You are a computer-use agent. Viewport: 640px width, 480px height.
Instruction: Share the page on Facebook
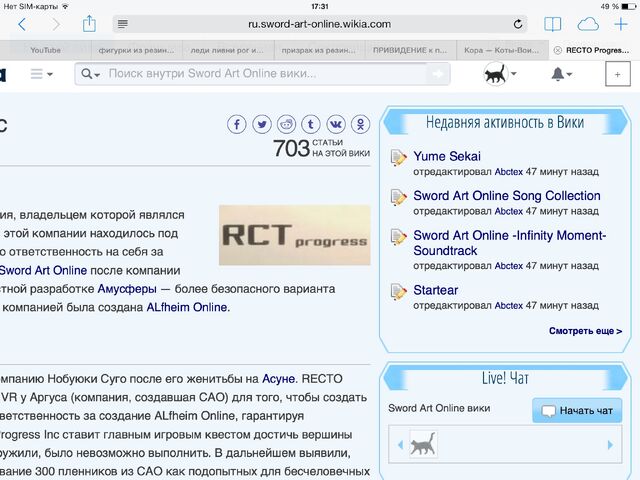click(x=237, y=124)
